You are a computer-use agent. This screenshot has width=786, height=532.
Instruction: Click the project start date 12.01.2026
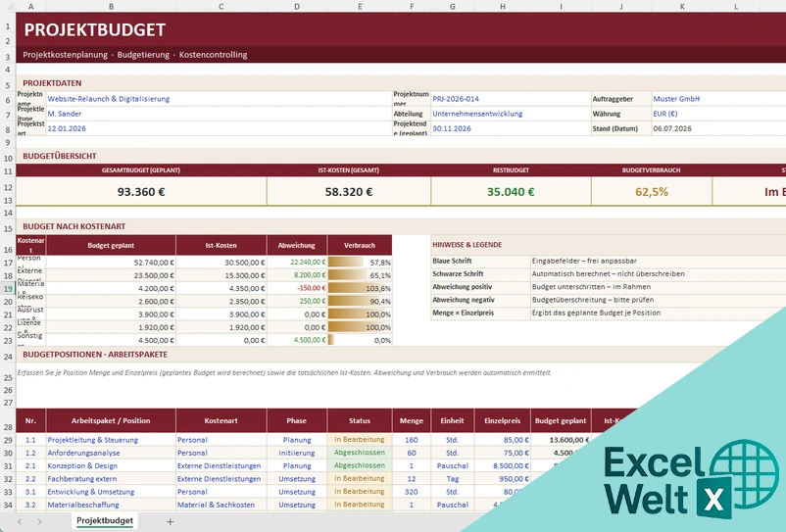pos(220,128)
